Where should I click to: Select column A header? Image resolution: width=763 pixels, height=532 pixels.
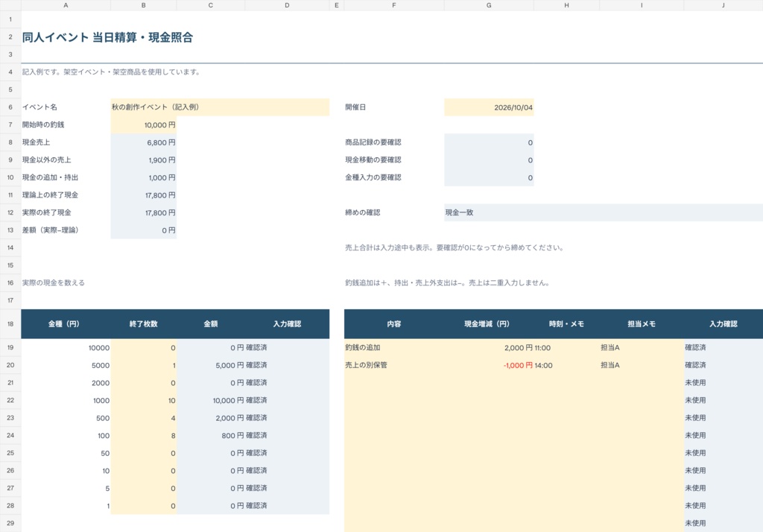coord(66,5)
